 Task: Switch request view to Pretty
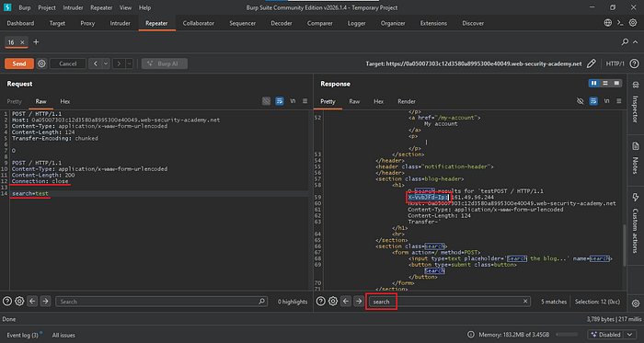tap(14, 101)
